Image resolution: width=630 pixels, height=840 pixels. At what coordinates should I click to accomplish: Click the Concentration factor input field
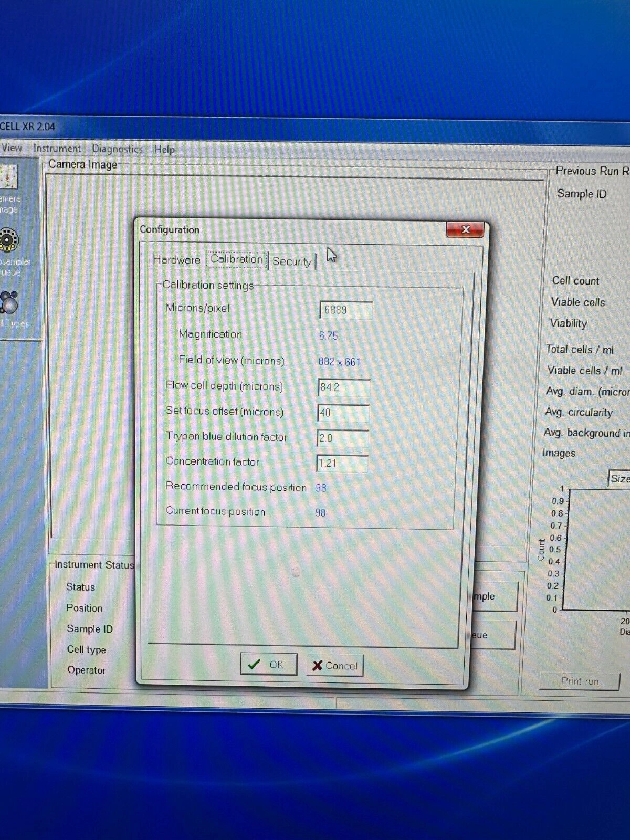[342, 463]
